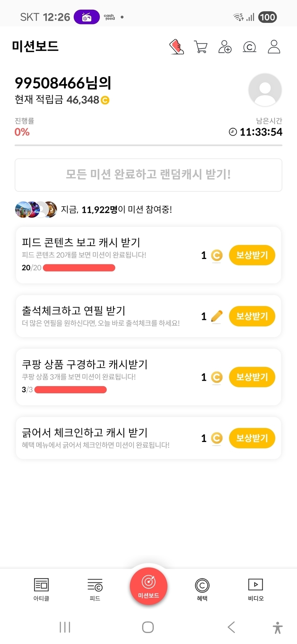Open the 비디오 video tab
The height and width of the screenshot is (644, 297).
[256, 589]
